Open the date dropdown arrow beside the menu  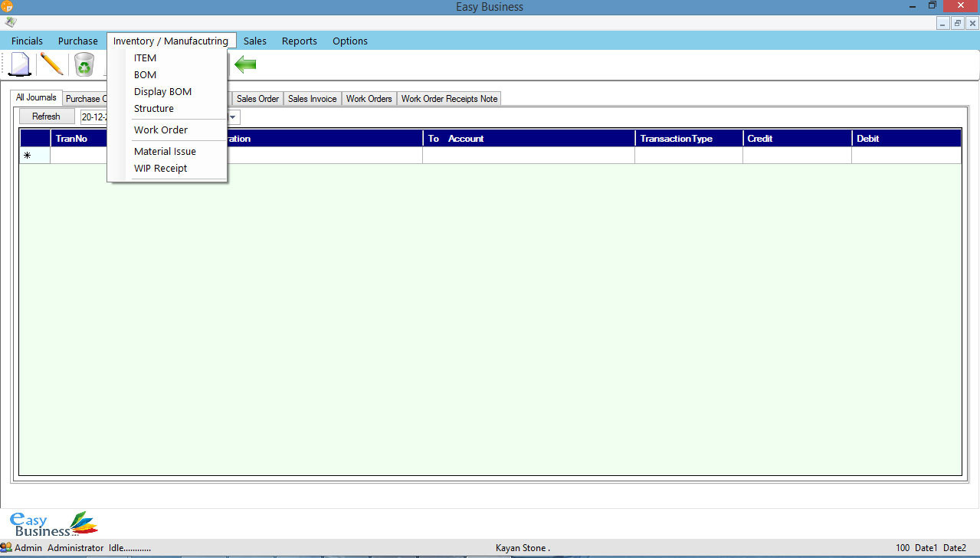[x=233, y=117]
